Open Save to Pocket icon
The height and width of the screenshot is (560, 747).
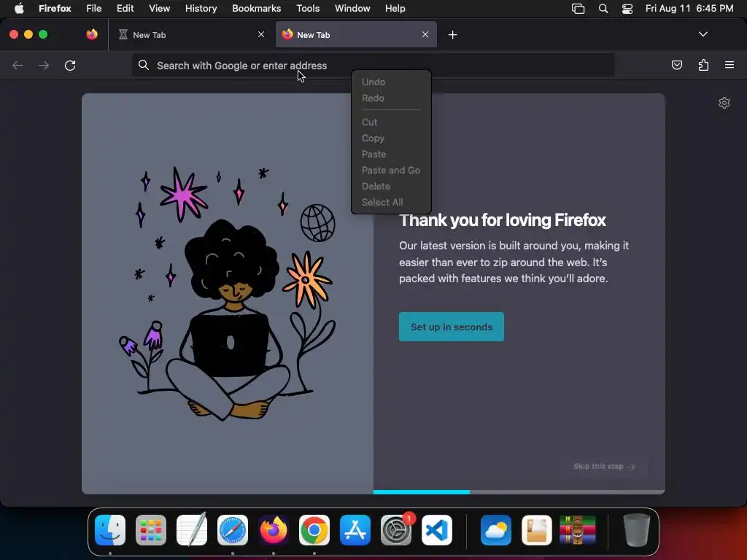pyautogui.click(x=676, y=65)
